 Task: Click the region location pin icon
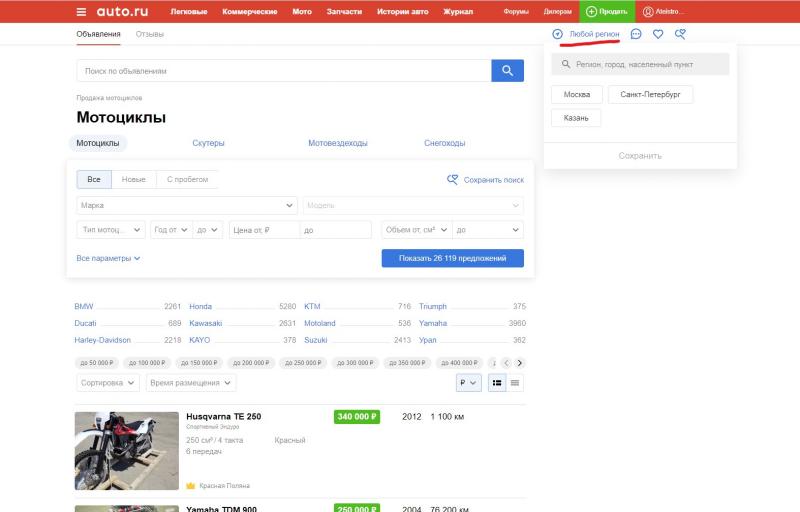pyautogui.click(x=557, y=34)
